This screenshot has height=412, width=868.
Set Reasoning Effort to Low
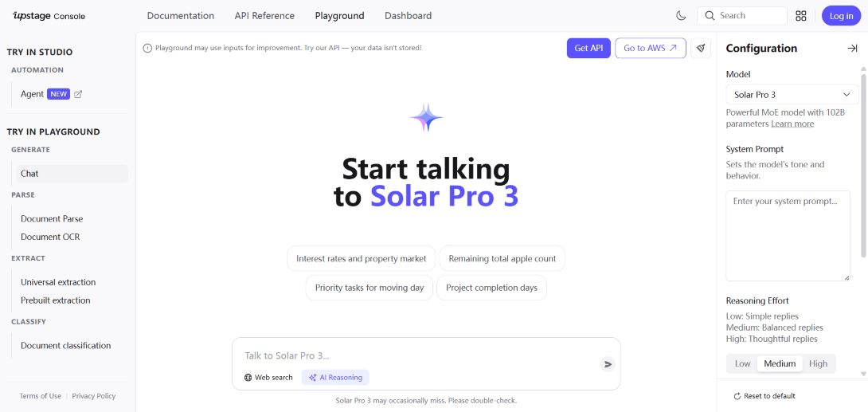click(x=742, y=364)
